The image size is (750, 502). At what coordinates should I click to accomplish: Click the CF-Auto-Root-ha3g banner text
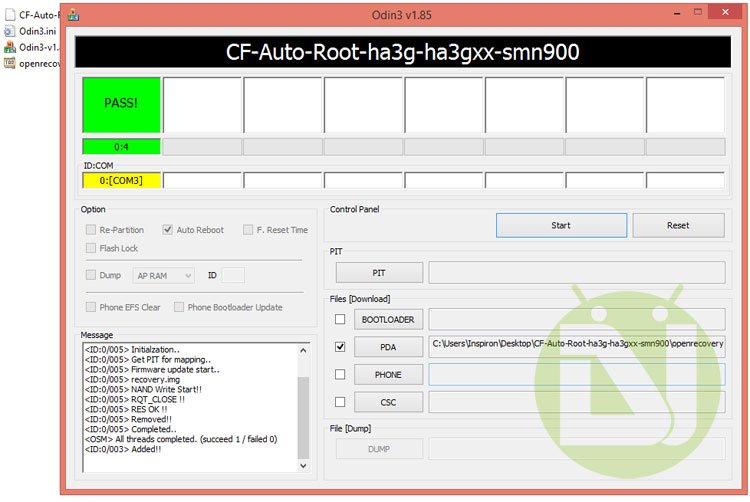point(402,52)
